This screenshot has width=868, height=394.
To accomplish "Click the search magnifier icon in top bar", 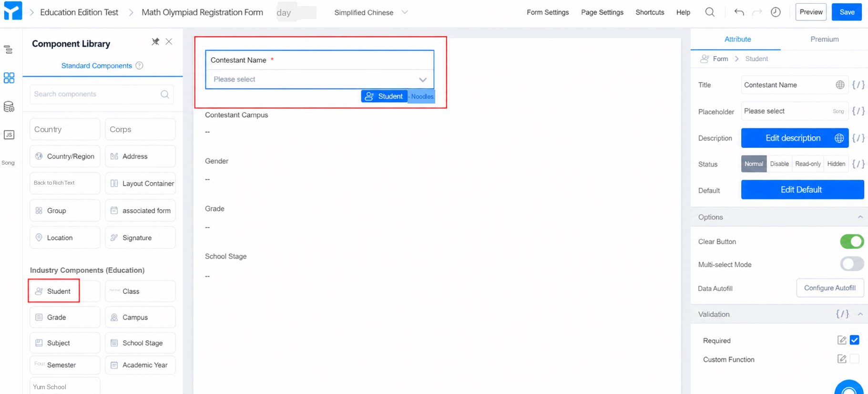I will (709, 12).
